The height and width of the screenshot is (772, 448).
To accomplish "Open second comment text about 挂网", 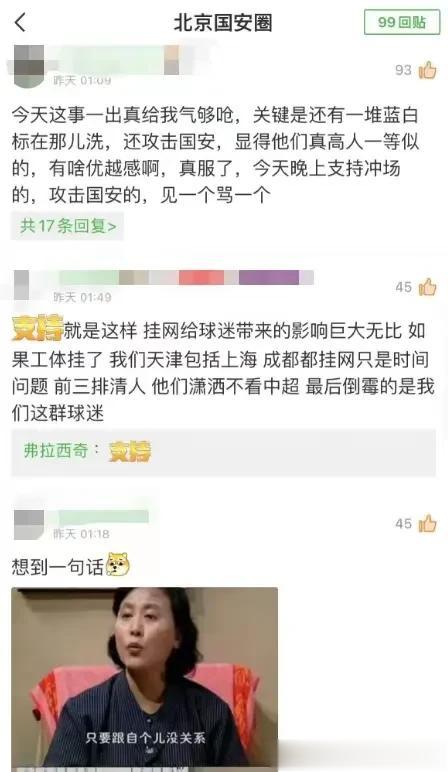I will (223, 372).
